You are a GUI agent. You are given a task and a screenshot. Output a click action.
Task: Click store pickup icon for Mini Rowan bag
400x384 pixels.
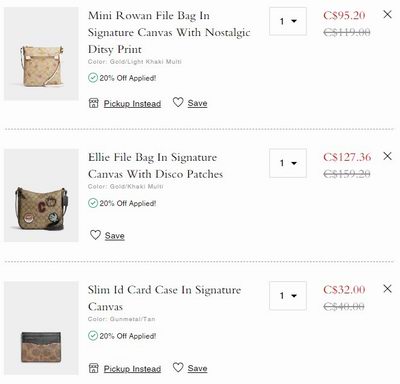tap(94, 103)
